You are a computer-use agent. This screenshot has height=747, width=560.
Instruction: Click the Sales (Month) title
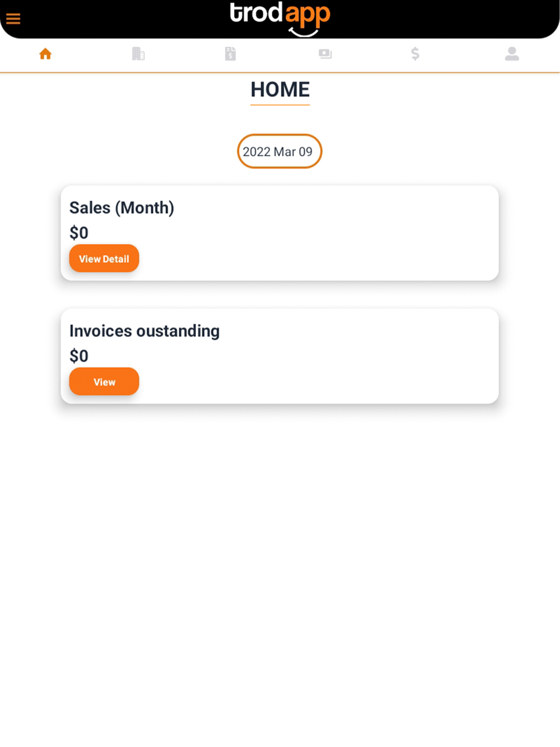pyautogui.click(x=122, y=208)
